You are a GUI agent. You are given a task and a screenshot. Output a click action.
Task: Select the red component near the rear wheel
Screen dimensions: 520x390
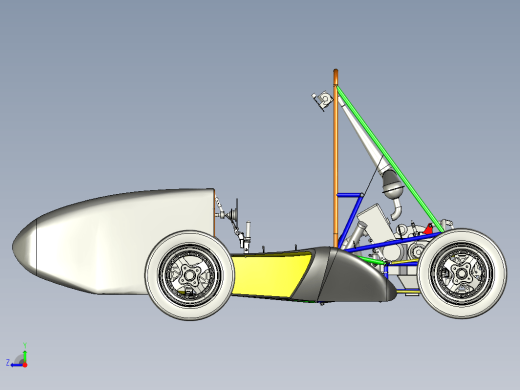click(x=428, y=229)
